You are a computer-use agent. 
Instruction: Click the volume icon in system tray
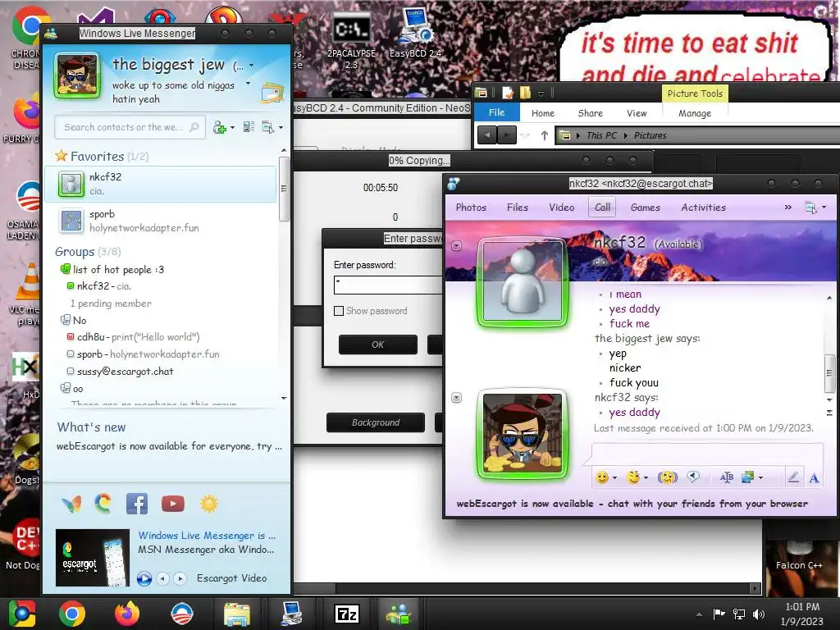758,614
